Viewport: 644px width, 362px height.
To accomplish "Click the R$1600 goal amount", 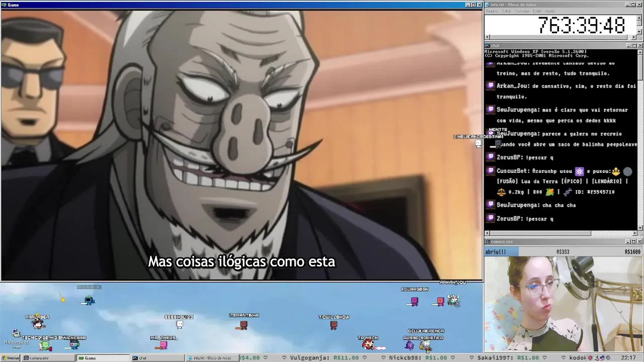I will [x=632, y=252].
